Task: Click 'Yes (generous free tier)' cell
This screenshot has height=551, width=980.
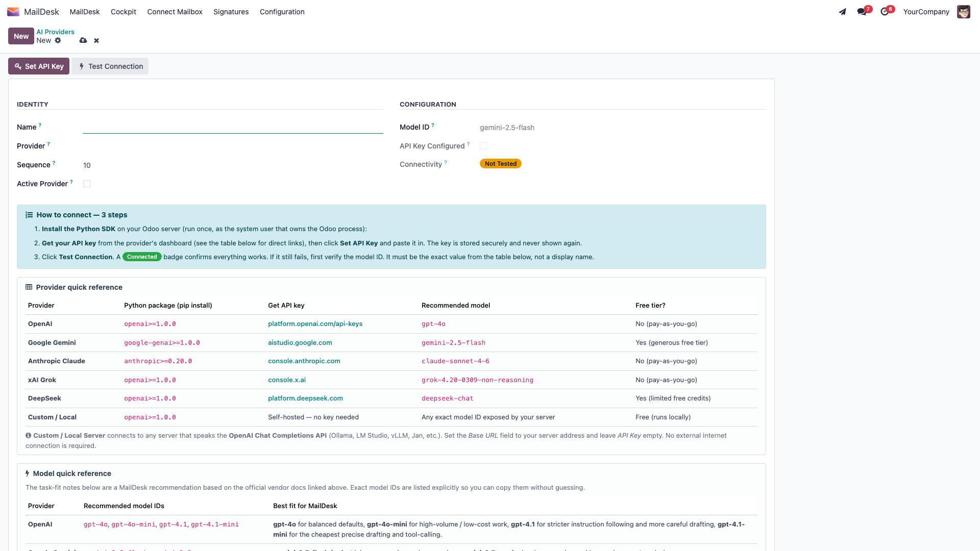Action: [672, 343]
